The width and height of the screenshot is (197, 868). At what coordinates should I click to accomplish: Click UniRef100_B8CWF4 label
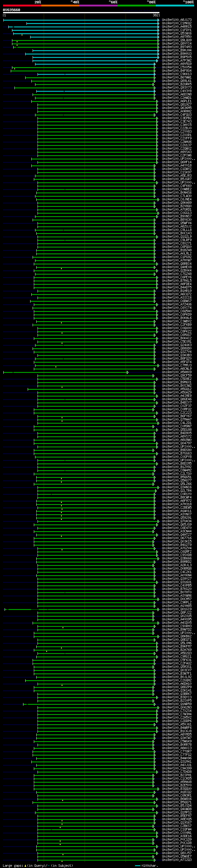click(x=177, y=497)
